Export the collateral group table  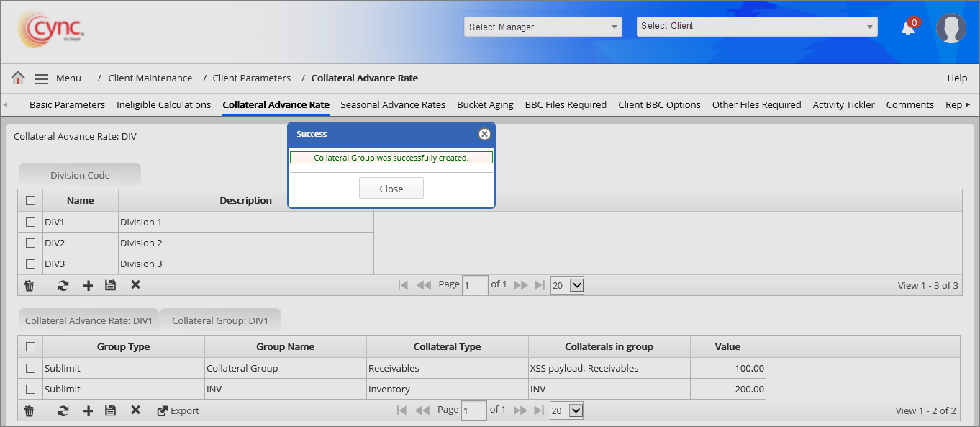click(x=178, y=410)
